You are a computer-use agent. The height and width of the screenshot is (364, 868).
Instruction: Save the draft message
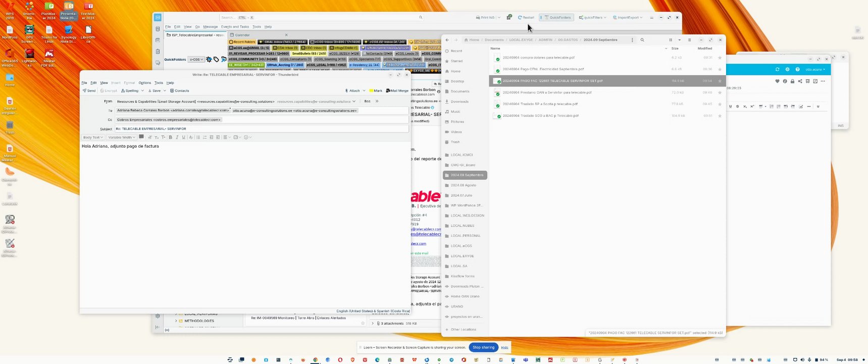(155, 90)
